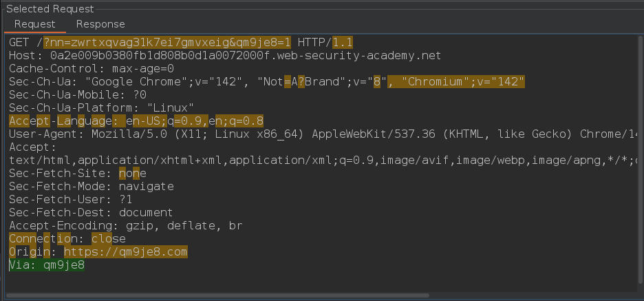This screenshot has width=644, height=301.
Task: Click the Cache-Control max-age=0 line
Action: tap(92, 69)
